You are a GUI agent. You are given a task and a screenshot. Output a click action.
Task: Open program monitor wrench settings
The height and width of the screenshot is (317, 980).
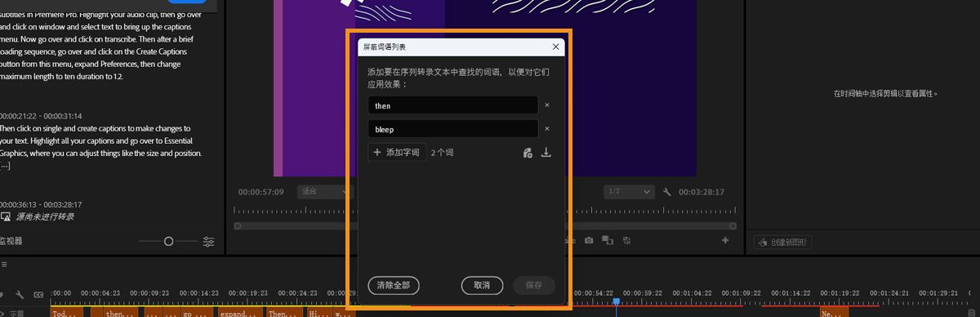tap(667, 192)
